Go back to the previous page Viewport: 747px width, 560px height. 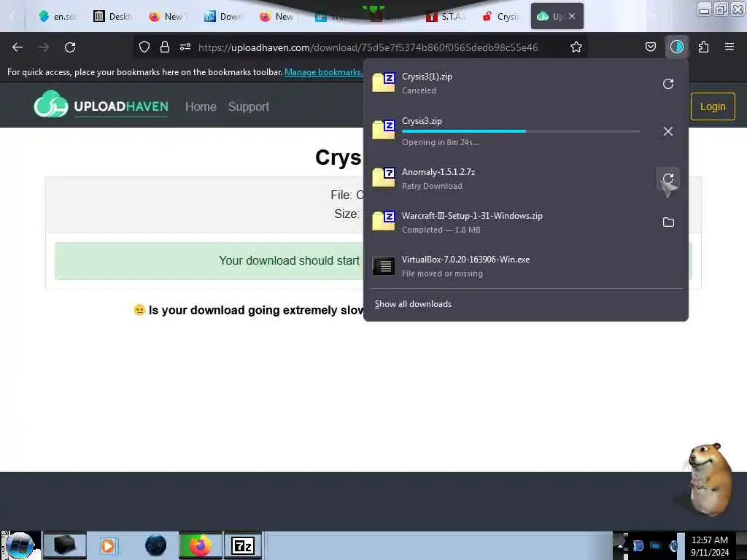[18, 47]
